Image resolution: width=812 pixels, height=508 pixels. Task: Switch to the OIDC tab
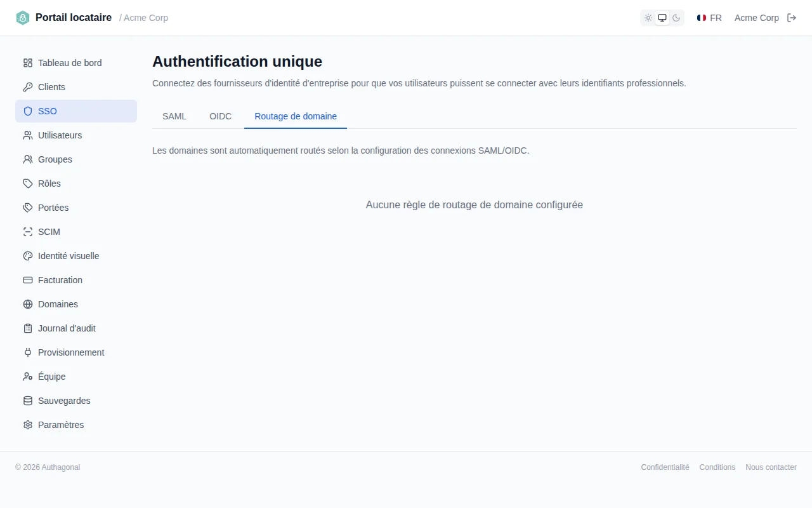point(221,116)
